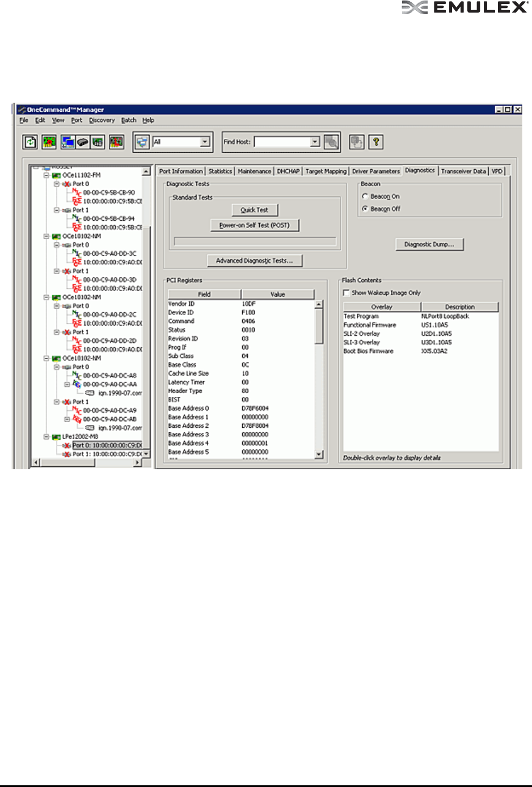This screenshot has height=787, width=532.
Task: Click the filter icon beside the All combo
Action: (142, 142)
